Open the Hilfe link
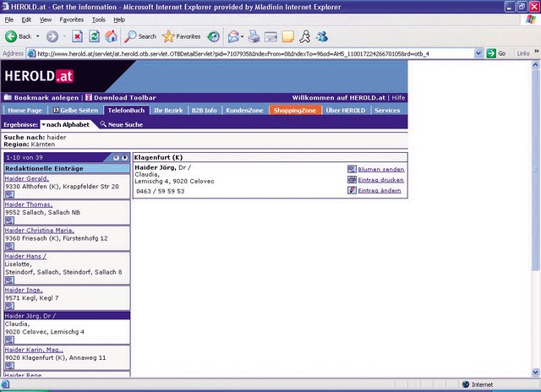 pos(398,97)
